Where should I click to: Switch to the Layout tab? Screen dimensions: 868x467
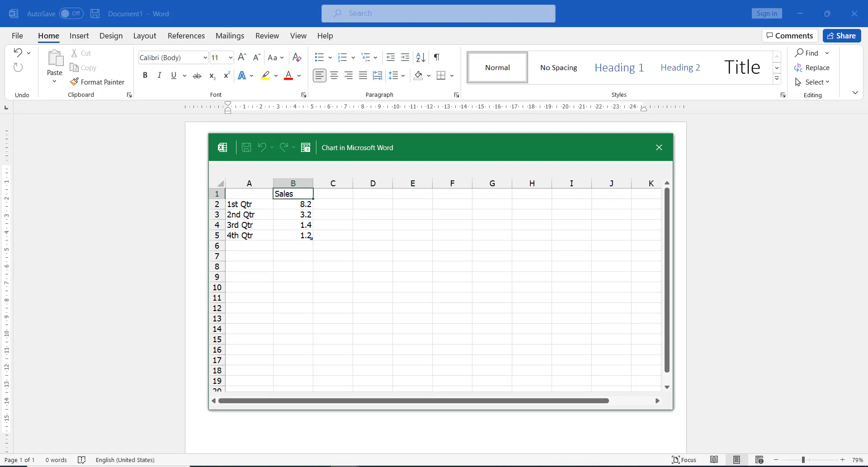[x=145, y=36]
